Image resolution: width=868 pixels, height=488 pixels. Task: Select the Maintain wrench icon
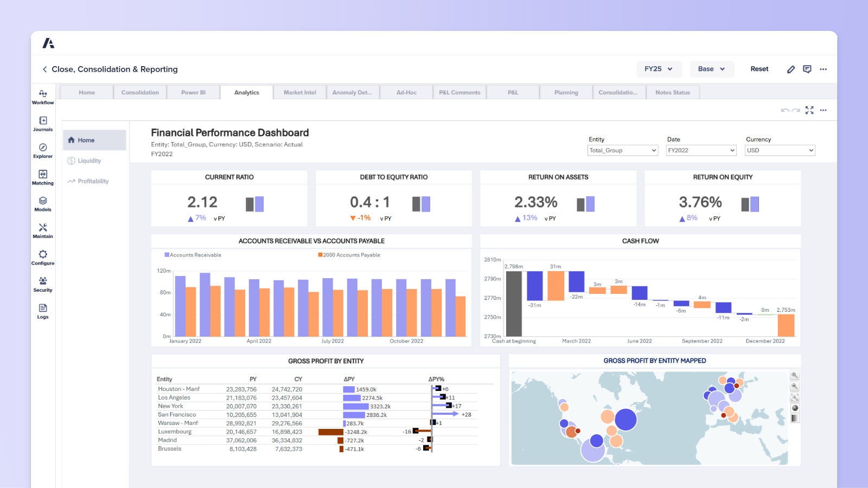click(43, 230)
